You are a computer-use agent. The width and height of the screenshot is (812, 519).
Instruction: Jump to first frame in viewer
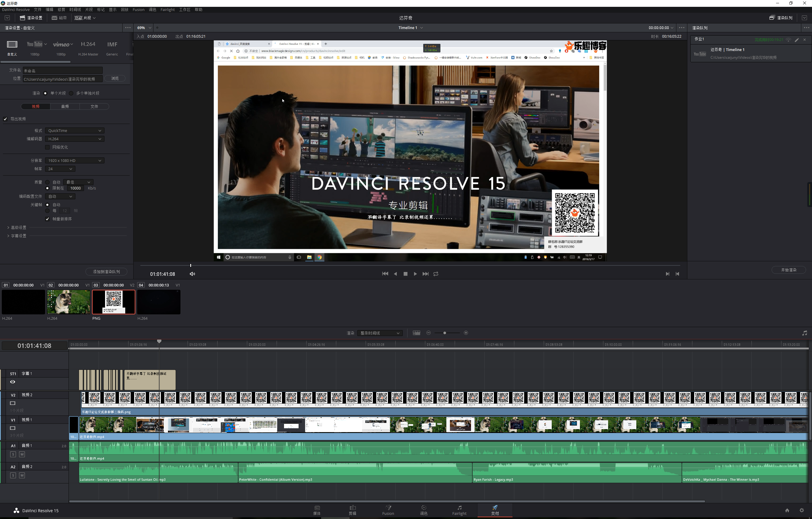point(385,274)
